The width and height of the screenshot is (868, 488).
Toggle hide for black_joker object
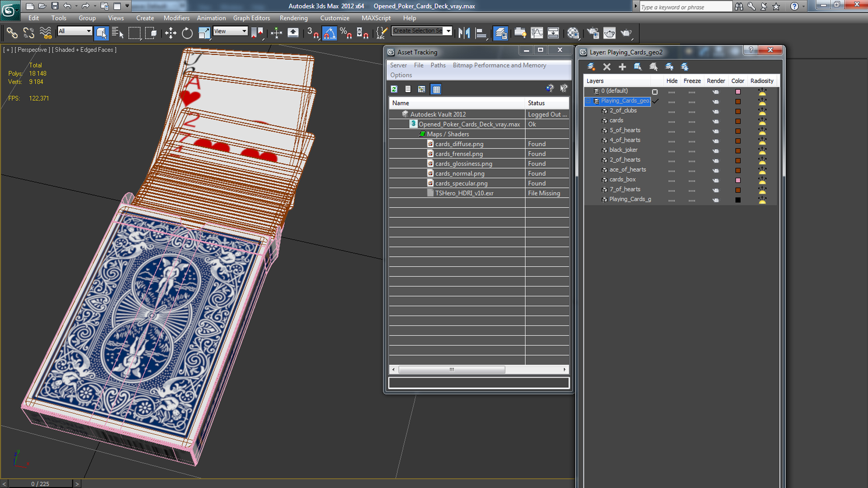pos(671,150)
